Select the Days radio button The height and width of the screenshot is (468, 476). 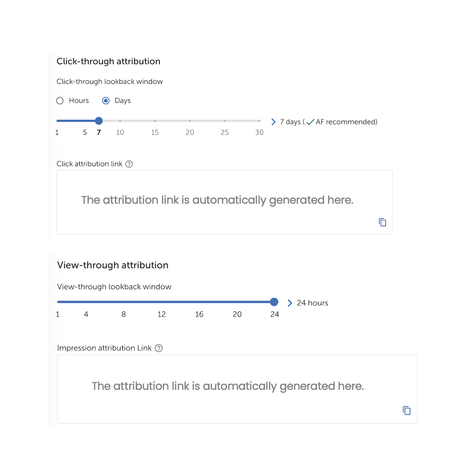click(106, 101)
